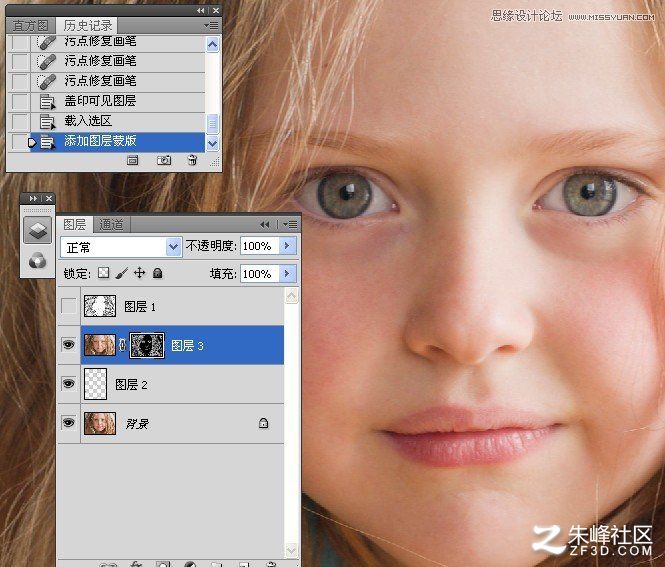
Task: Click the Channels icon in the collapsed dock
Action: coord(38,260)
